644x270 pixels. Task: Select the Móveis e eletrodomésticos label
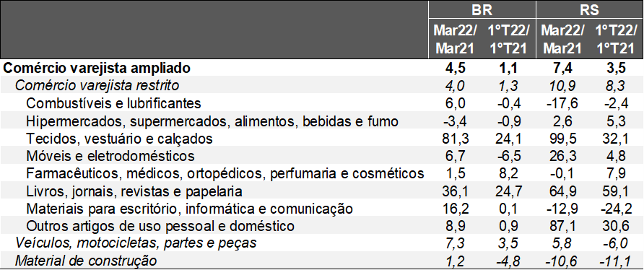pos(110,156)
